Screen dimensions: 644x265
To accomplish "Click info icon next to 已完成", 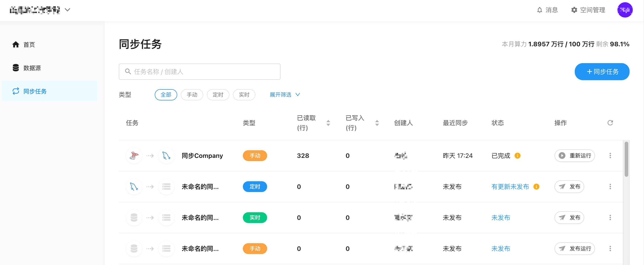I will 517,156.
